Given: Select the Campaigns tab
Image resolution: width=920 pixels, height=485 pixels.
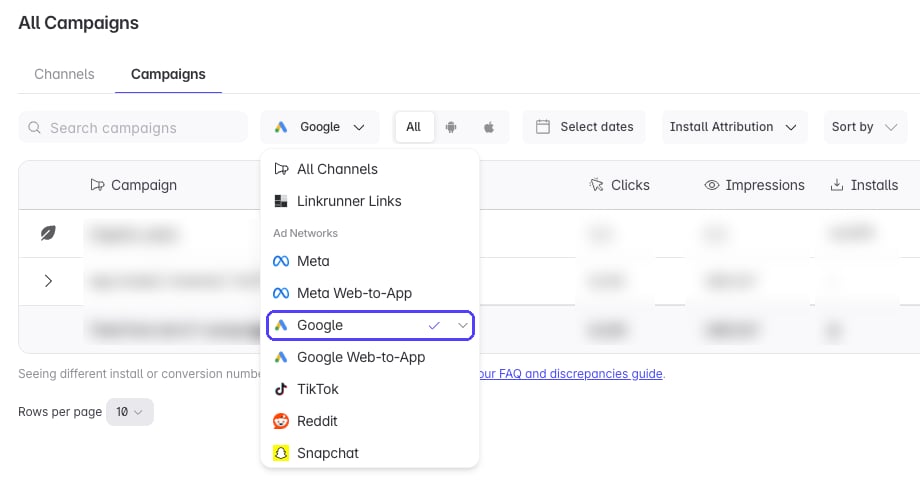Looking at the screenshot, I should tap(168, 74).
